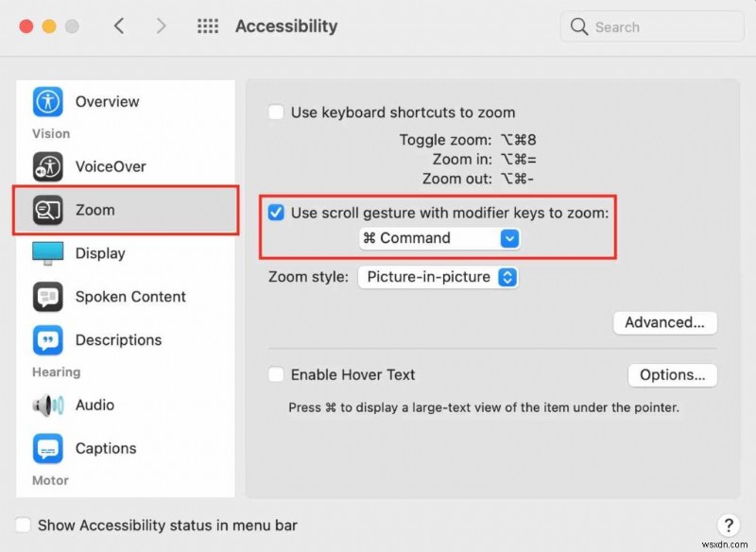Image resolution: width=756 pixels, height=552 pixels.
Task: Open the Descriptions icon
Action: [47, 340]
